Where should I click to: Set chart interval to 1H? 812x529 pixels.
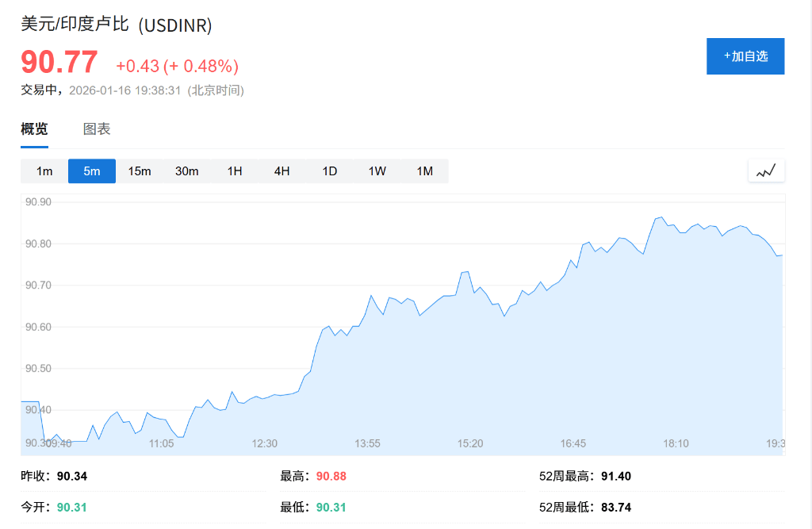[x=235, y=171]
